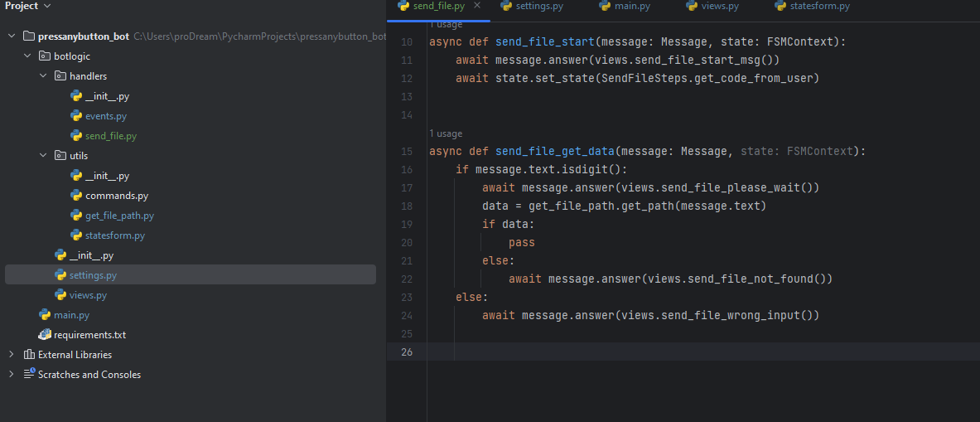
Task: Expand the External Libraries node
Action: coord(12,355)
